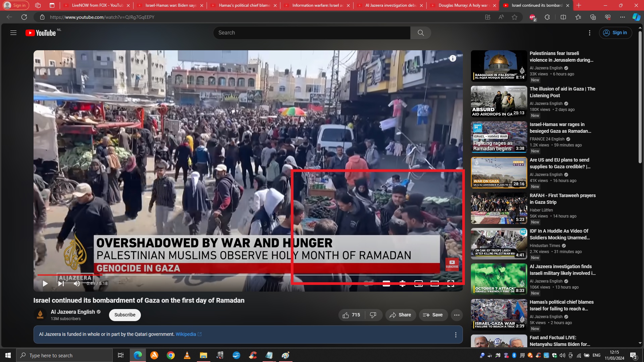Dislike the video
644x362 pixels.
pyautogui.click(x=373, y=315)
